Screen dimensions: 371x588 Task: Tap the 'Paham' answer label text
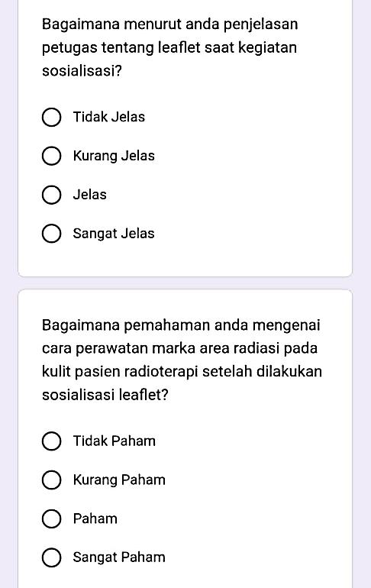[x=95, y=519]
